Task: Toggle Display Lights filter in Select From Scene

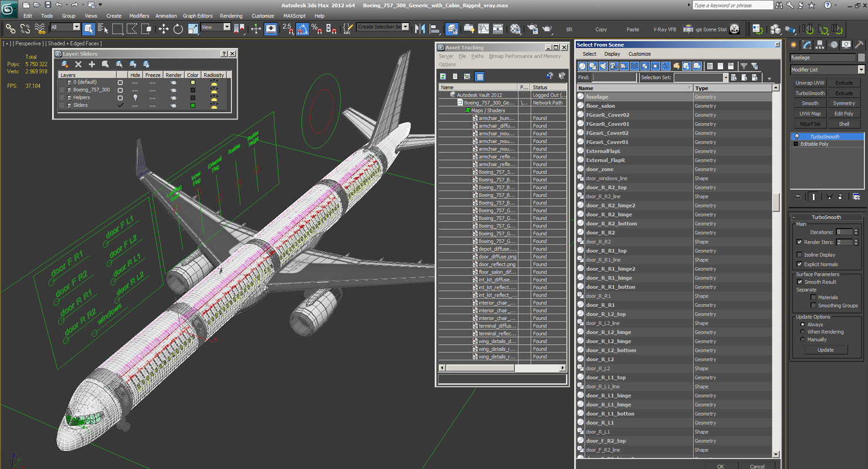Action: coord(603,66)
